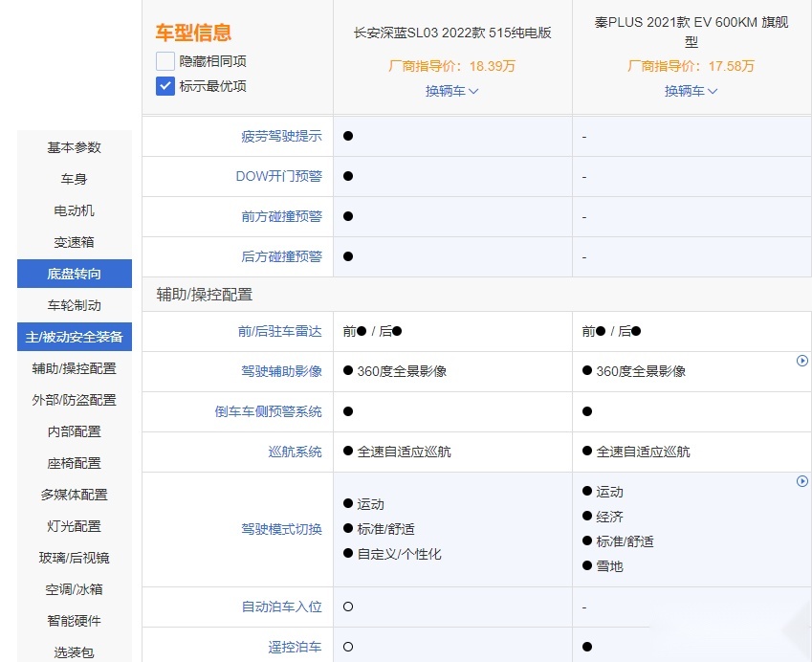Enable the 隐藏相同项 checkbox

point(165,61)
